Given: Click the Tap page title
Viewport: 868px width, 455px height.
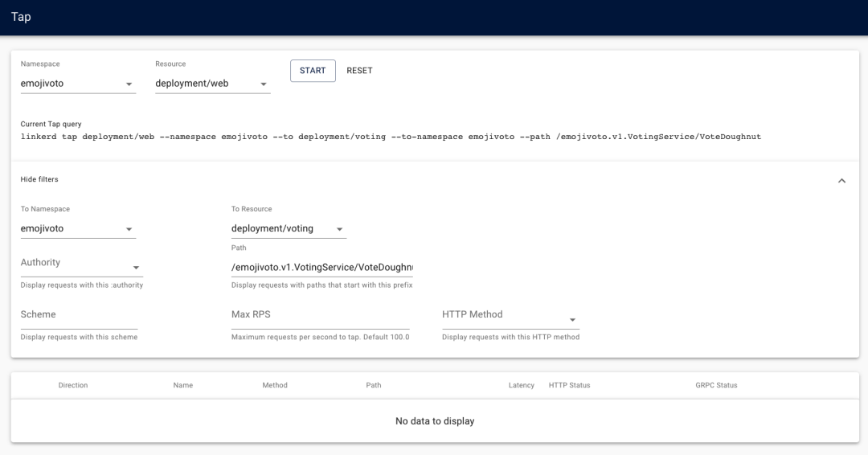Looking at the screenshot, I should (21, 17).
